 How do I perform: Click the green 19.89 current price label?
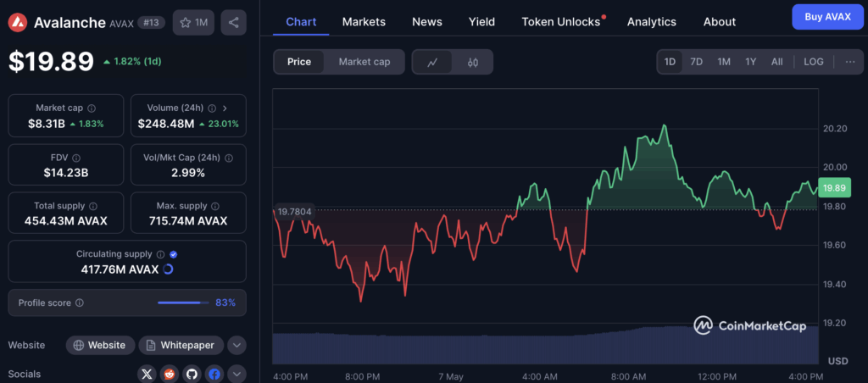click(834, 188)
